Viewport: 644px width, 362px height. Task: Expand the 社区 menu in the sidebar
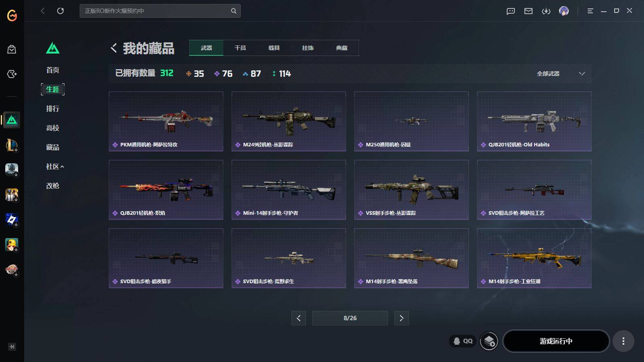[55, 167]
